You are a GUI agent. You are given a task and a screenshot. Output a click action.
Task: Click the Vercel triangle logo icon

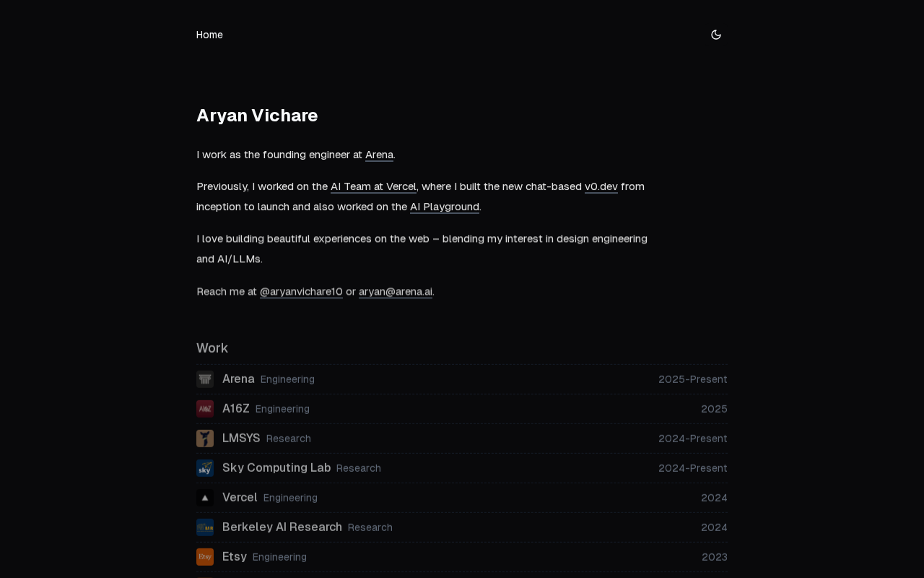[x=205, y=498]
